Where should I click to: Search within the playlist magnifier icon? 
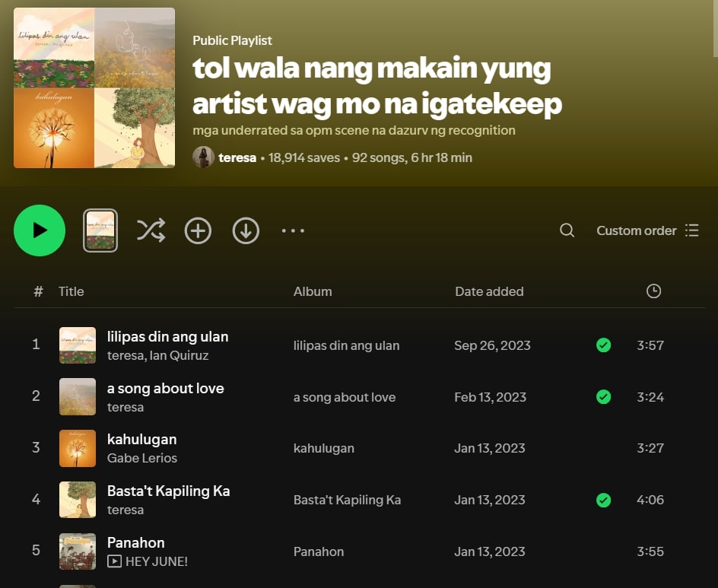tap(567, 230)
